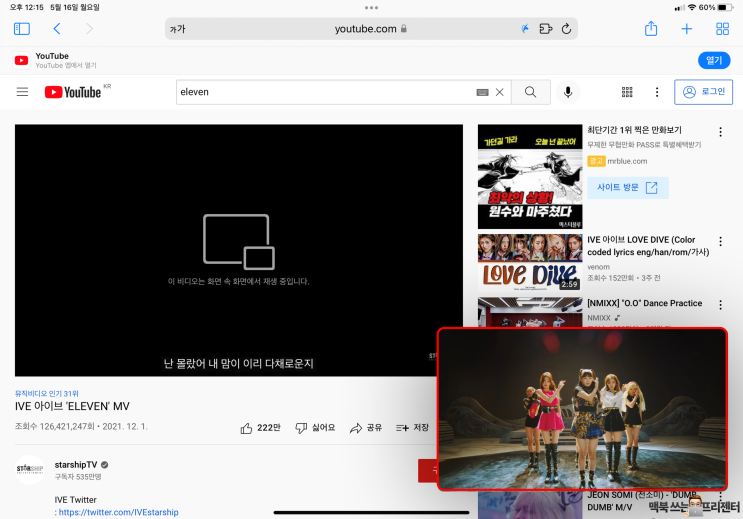Image resolution: width=743 pixels, height=519 pixels.
Task: Show the Safari sidebar
Action: click(22, 29)
